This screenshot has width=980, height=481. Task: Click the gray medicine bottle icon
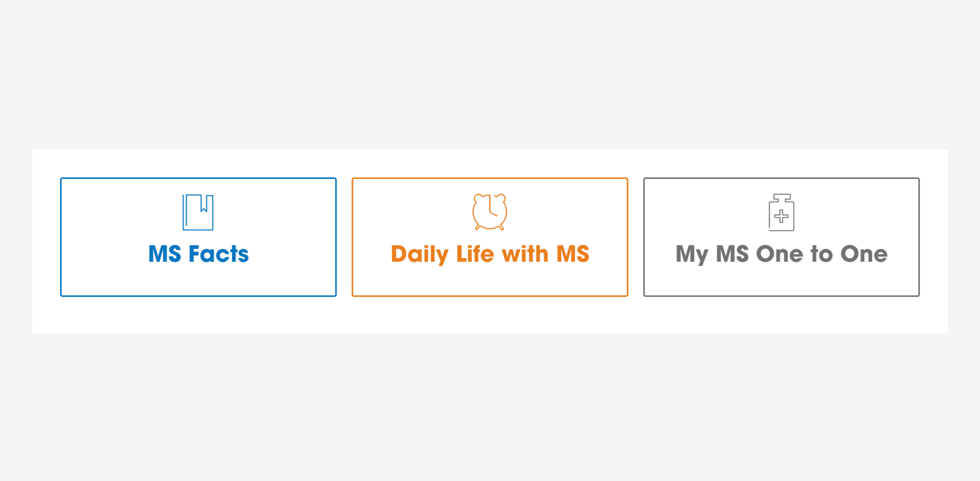tap(781, 213)
